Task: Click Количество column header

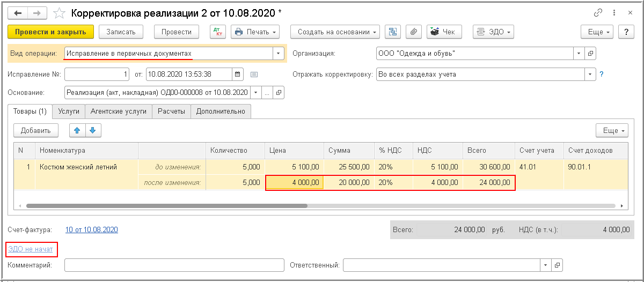Action: [235, 151]
